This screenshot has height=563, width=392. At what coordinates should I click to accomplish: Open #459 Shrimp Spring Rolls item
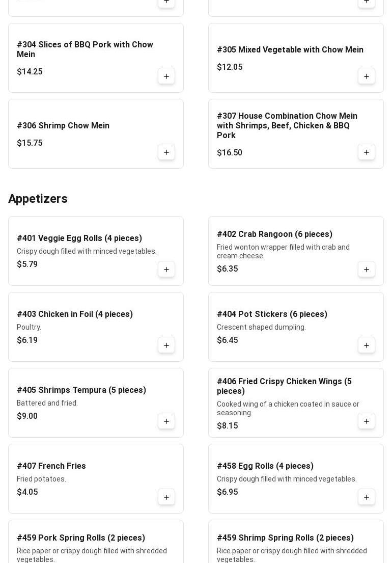click(285, 538)
